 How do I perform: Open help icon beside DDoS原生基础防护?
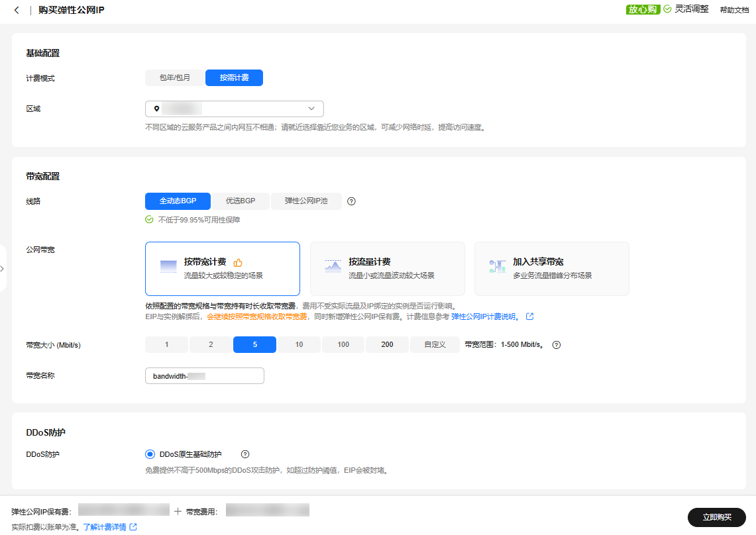(x=245, y=454)
